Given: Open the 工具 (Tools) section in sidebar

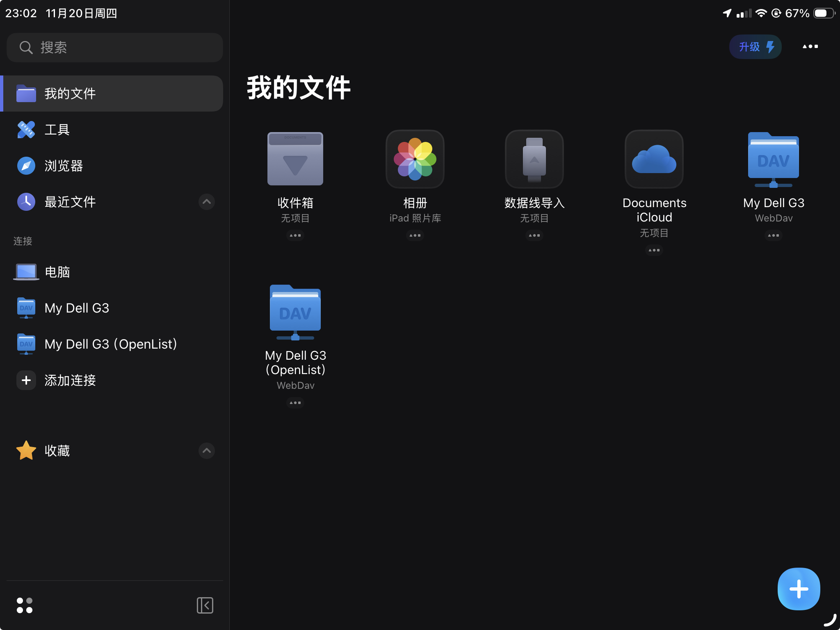Looking at the screenshot, I should [57, 129].
